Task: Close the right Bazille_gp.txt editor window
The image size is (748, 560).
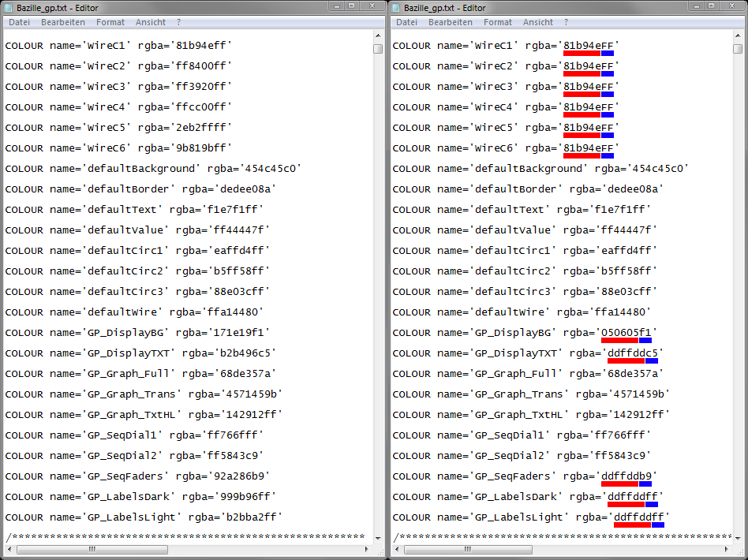Action: (x=731, y=6)
